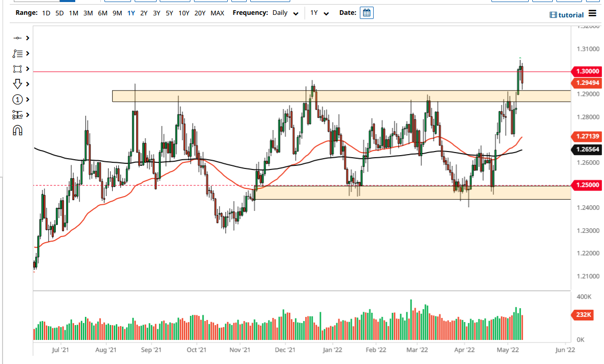Select the numbered callout annotation tool

pos(18,99)
